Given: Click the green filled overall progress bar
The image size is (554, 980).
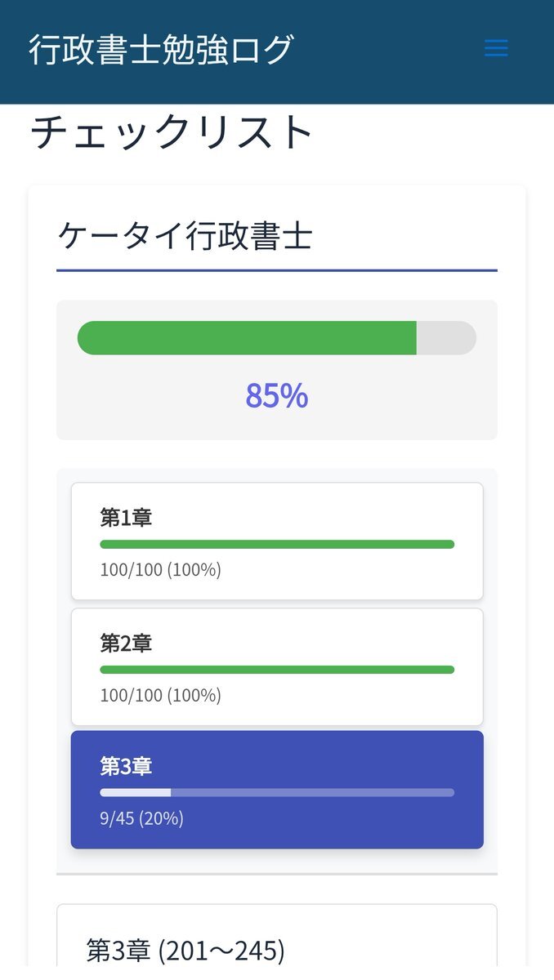Looking at the screenshot, I should tap(247, 338).
